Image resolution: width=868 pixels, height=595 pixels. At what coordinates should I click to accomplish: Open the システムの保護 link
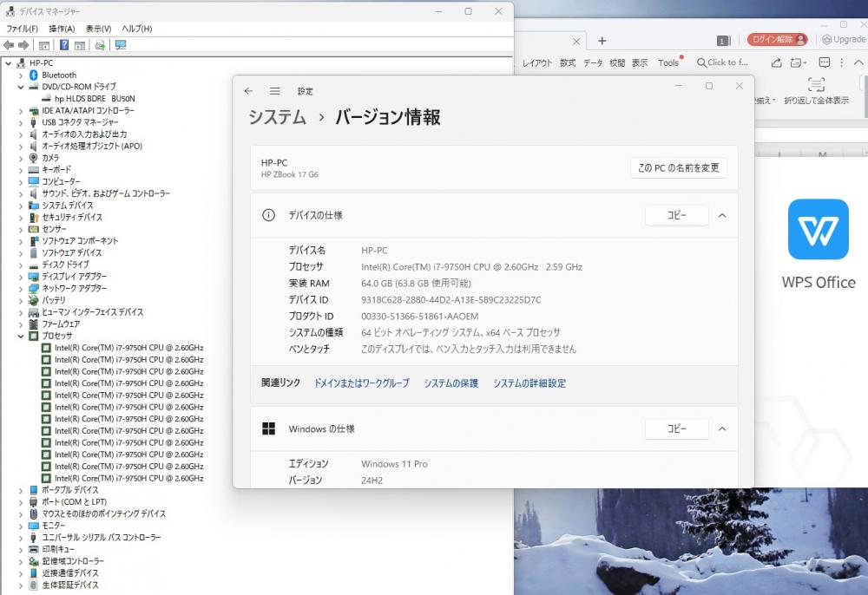pyautogui.click(x=451, y=383)
